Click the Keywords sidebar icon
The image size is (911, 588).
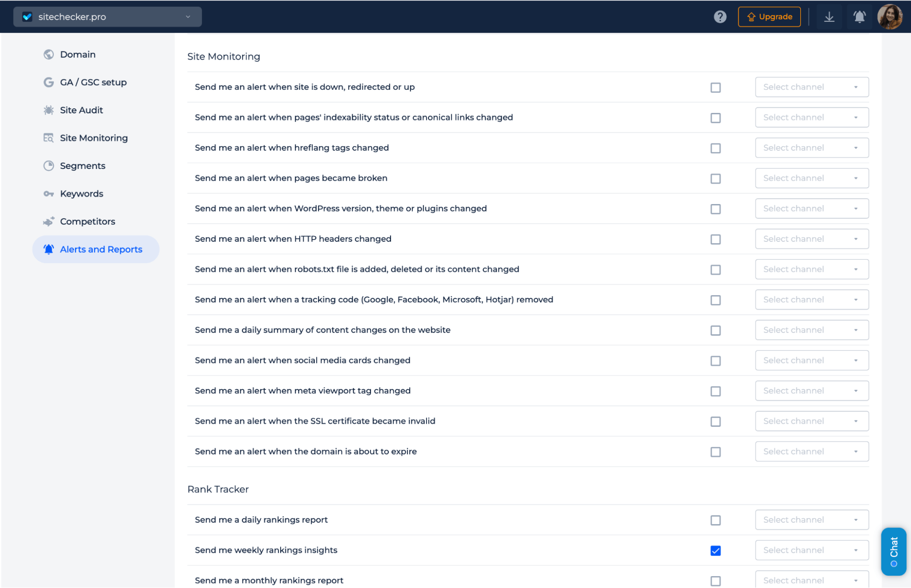(49, 193)
